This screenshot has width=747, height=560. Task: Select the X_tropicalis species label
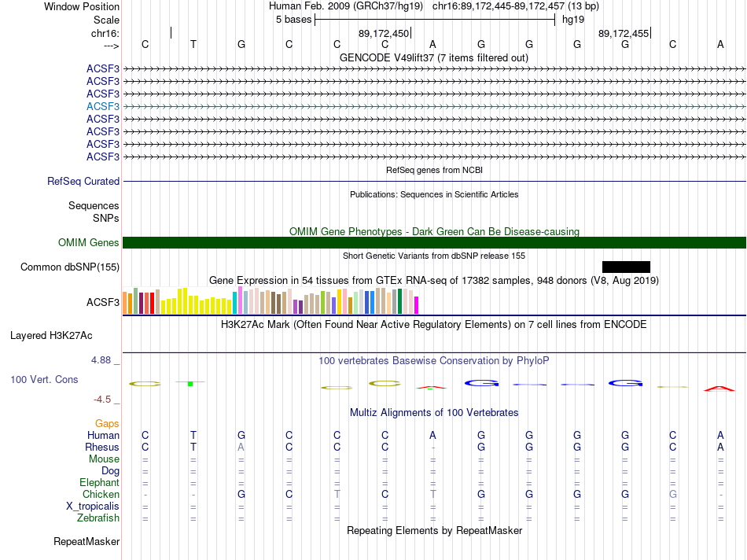click(x=93, y=507)
